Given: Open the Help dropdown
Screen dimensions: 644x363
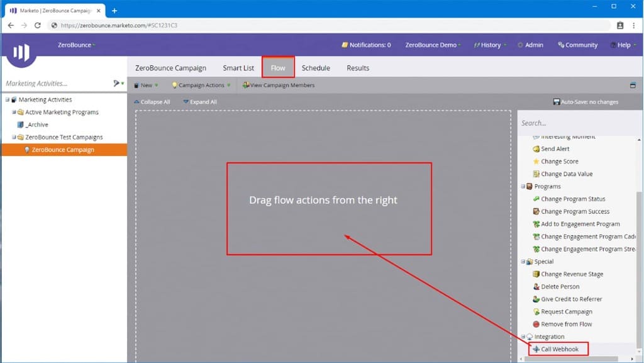Looking at the screenshot, I should [623, 45].
